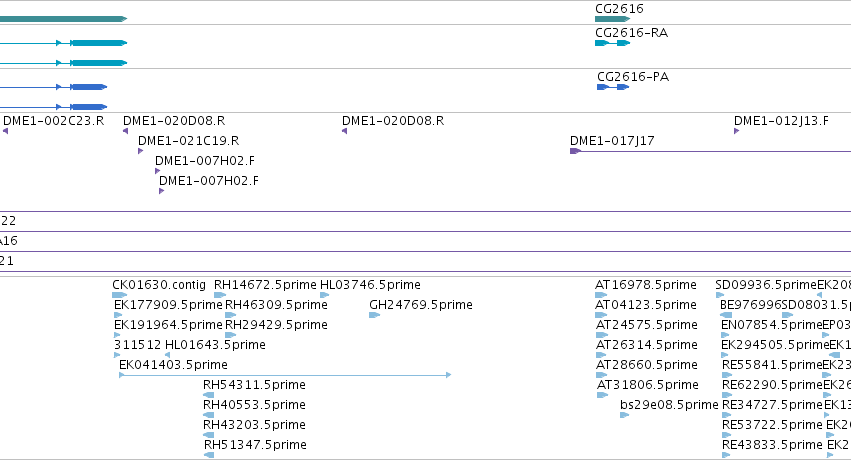Click the bs29e08.5prime EST arrow

click(625, 415)
